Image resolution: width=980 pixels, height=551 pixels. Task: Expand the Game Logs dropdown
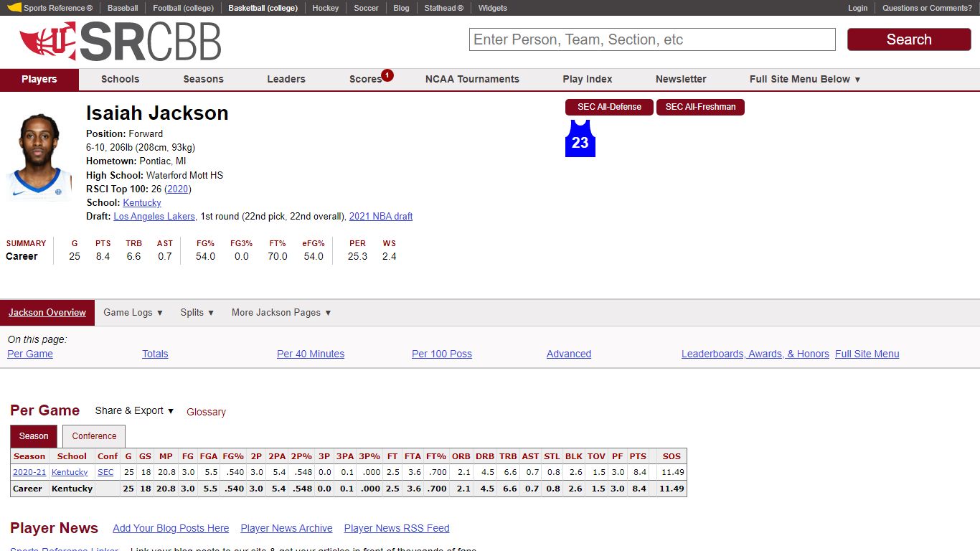(x=133, y=312)
